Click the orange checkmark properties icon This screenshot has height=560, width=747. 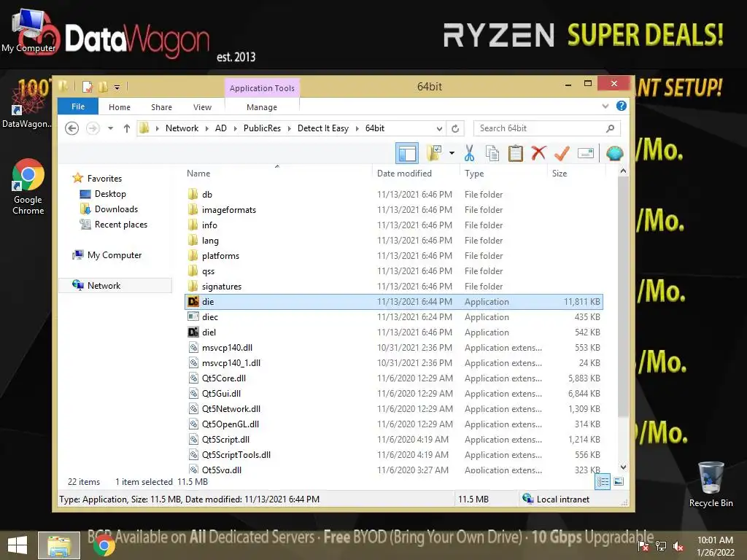tap(562, 153)
